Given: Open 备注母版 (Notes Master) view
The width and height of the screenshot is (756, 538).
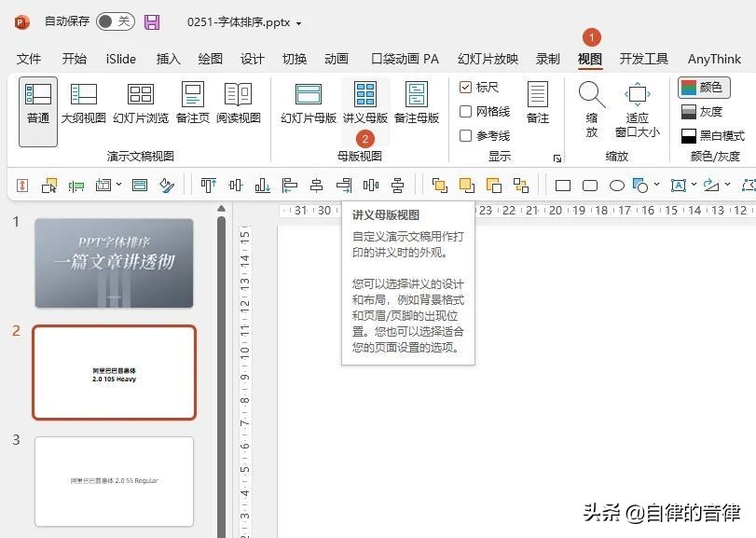Looking at the screenshot, I should 417,103.
